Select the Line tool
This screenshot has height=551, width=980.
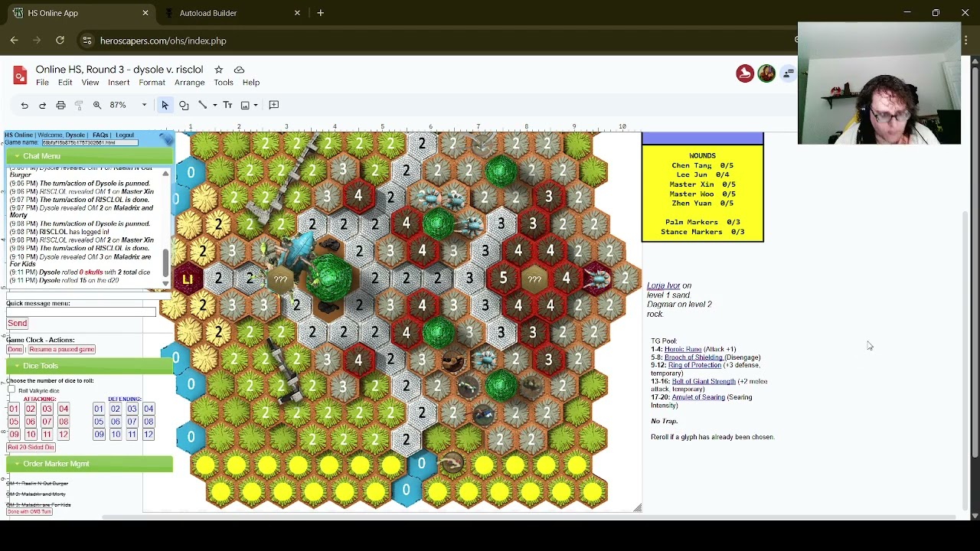pos(202,105)
